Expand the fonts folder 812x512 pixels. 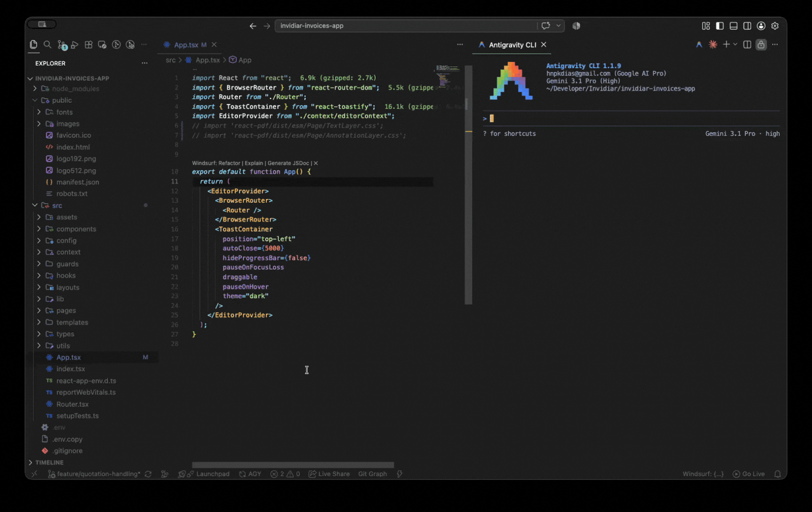pos(65,112)
